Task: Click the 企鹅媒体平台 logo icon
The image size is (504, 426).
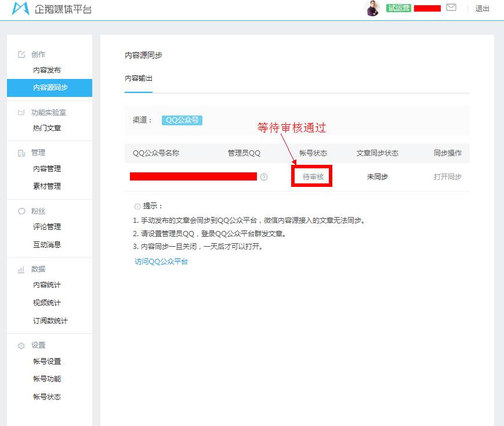Action: (20, 9)
